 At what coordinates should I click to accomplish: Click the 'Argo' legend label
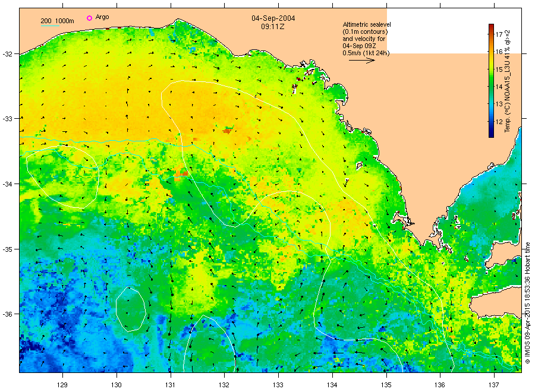102,17
